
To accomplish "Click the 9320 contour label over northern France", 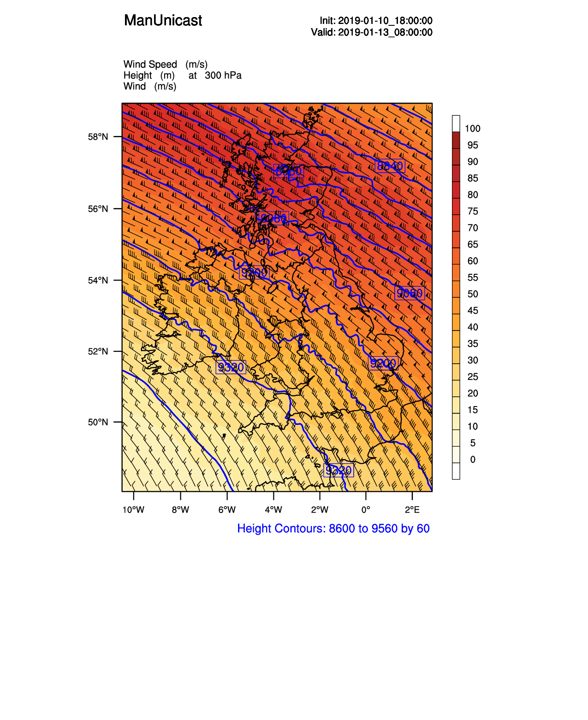I will (x=339, y=470).
